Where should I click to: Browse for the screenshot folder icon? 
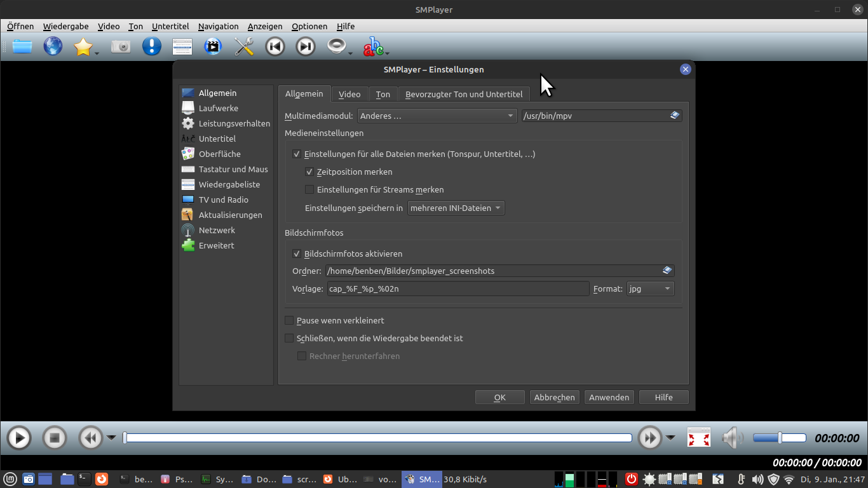coord(667,271)
